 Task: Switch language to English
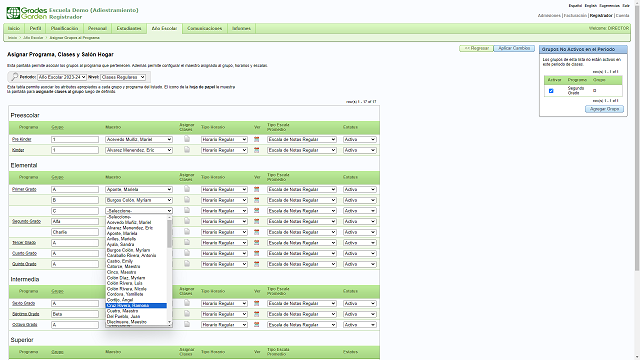591,6
